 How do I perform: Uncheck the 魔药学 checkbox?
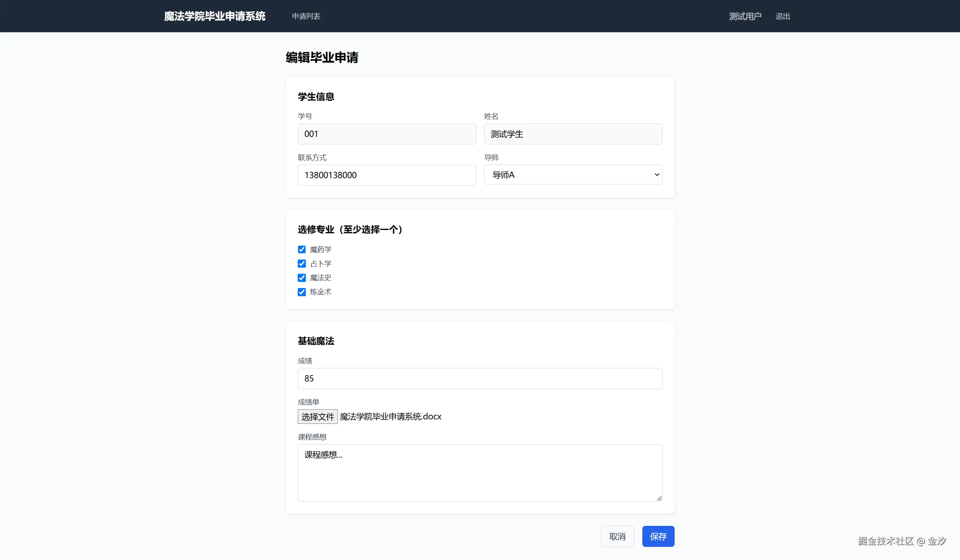tap(302, 249)
